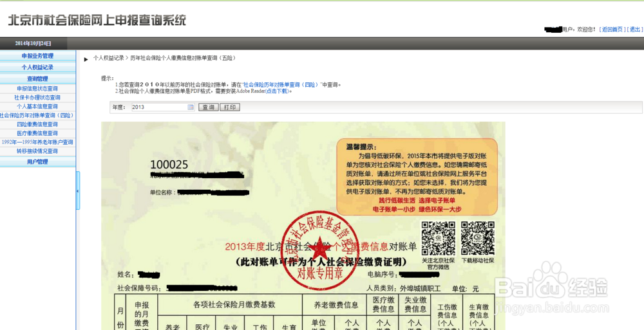Click the 退出 link at top right
The image size is (644, 330).
point(635,30)
